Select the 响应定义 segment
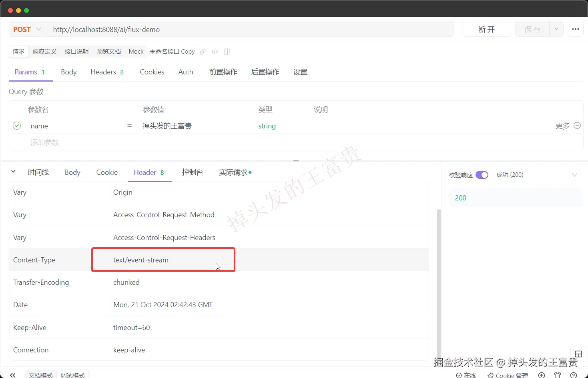The height and width of the screenshot is (378, 588). click(x=44, y=52)
